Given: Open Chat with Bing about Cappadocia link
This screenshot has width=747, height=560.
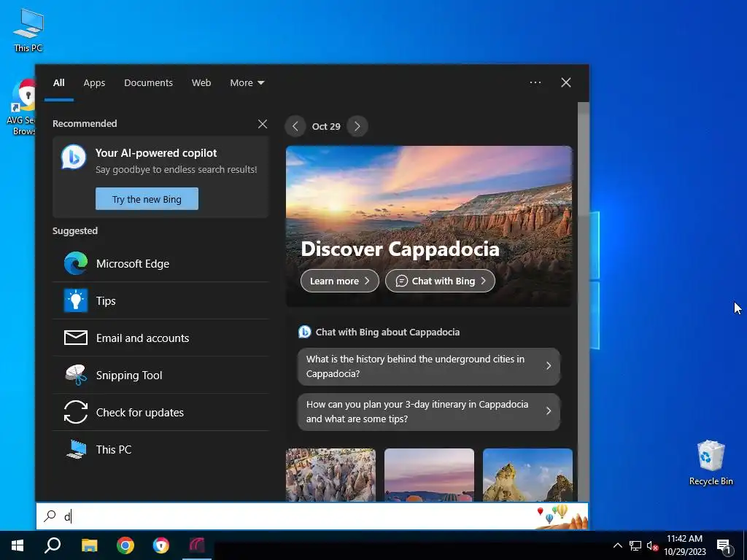Looking at the screenshot, I should [379, 332].
